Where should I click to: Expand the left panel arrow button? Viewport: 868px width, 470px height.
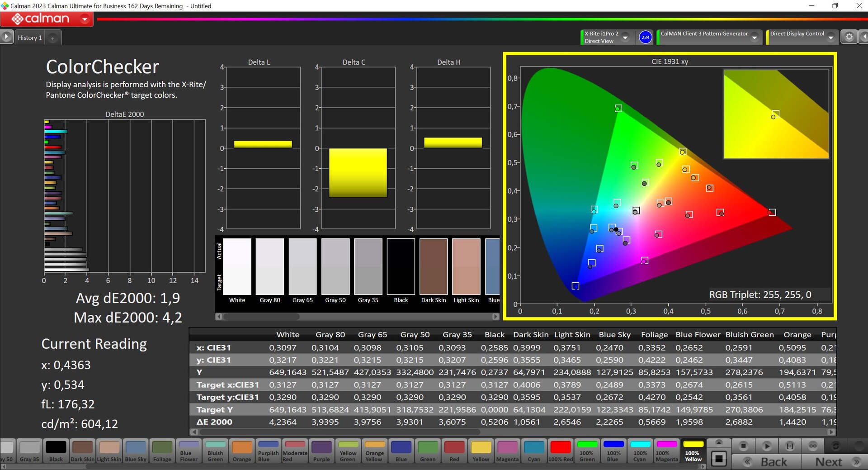(6, 37)
